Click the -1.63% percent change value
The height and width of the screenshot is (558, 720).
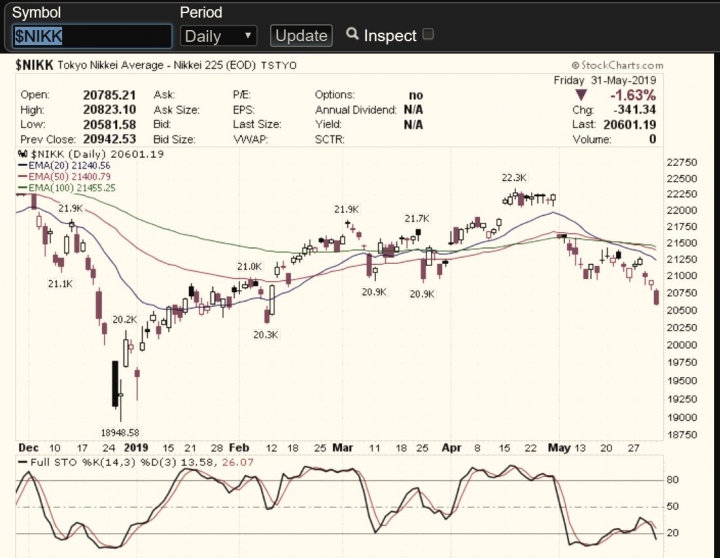(x=633, y=95)
